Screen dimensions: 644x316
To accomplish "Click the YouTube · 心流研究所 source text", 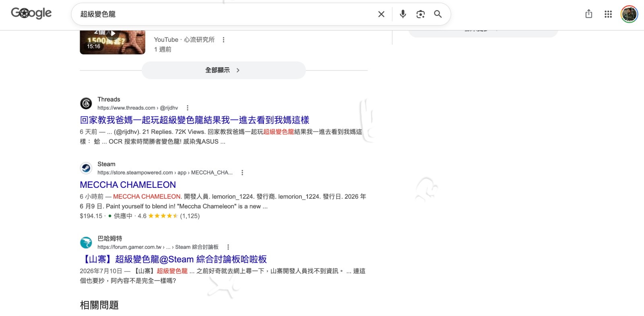I will click(184, 39).
